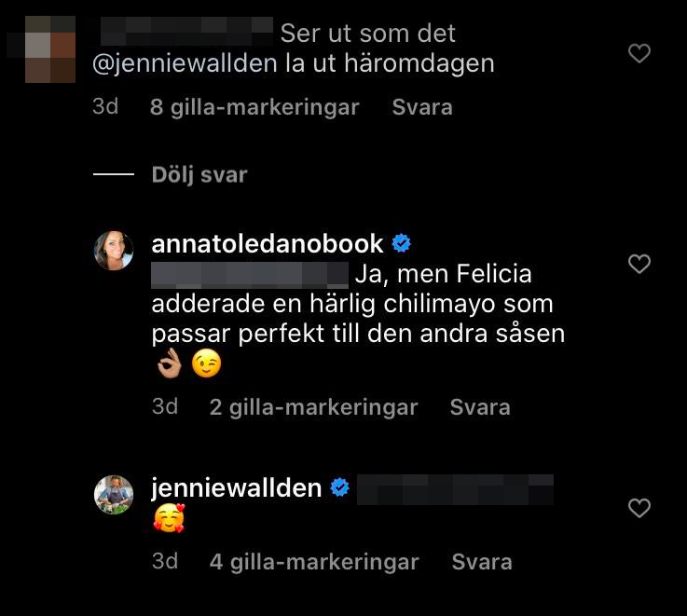Open the pixelated avatar of first commenter

pos(50,49)
